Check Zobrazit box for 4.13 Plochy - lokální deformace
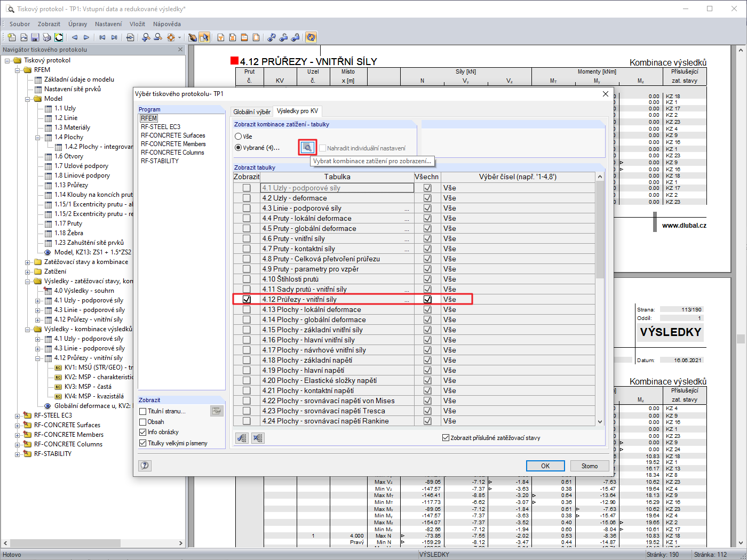The height and width of the screenshot is (560, 747). pos(247,310)
